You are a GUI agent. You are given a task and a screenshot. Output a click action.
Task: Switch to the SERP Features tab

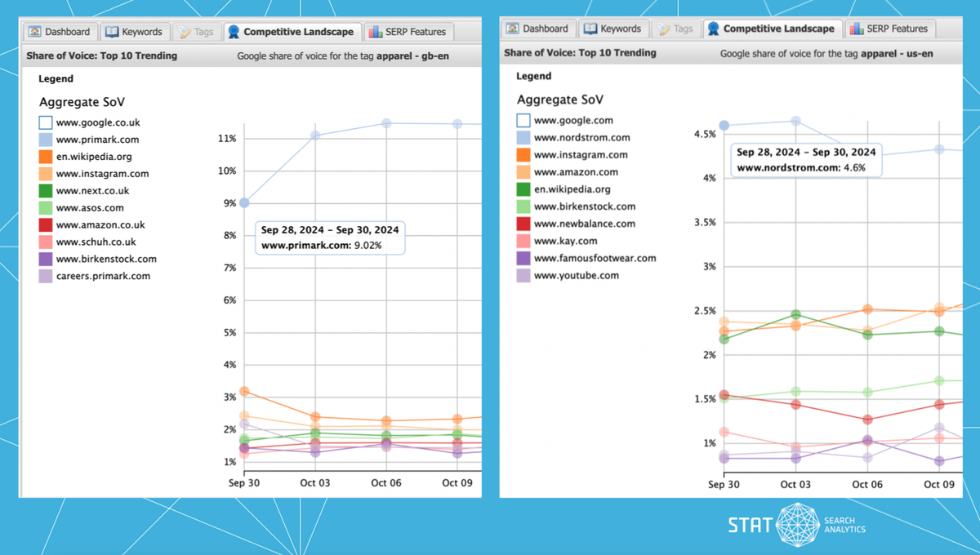point(408,32)
